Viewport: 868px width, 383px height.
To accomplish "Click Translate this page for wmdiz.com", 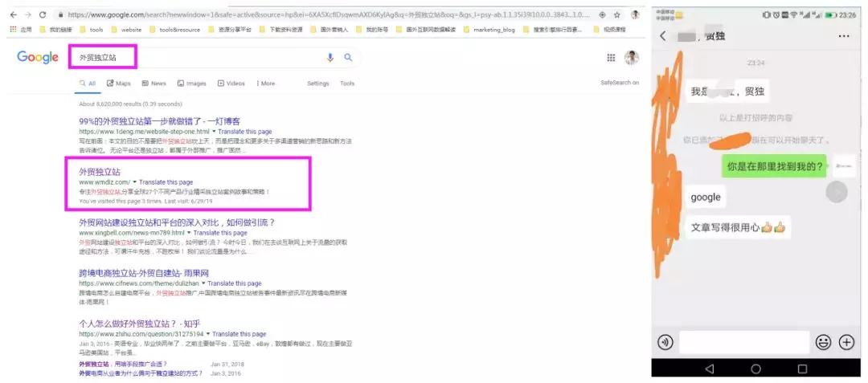I will pos(166,182).
